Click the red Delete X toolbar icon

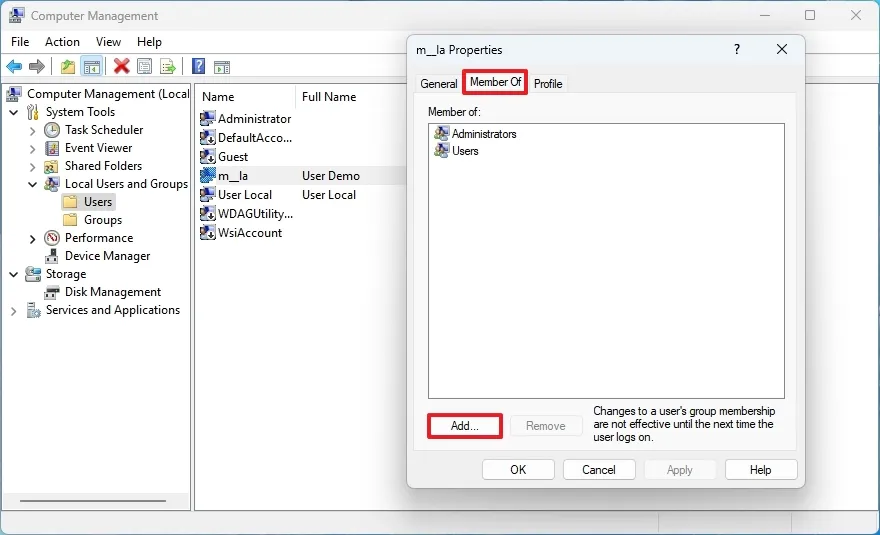pos(121,67)
